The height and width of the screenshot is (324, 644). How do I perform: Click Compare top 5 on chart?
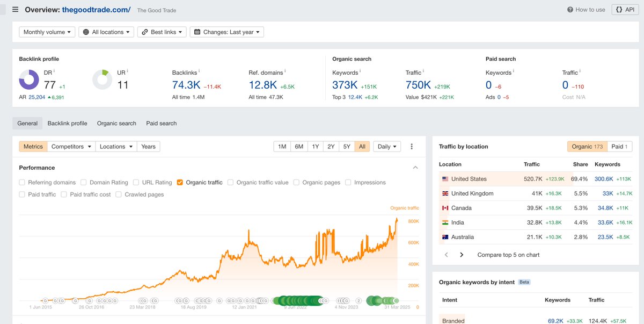tap(508, 255)
